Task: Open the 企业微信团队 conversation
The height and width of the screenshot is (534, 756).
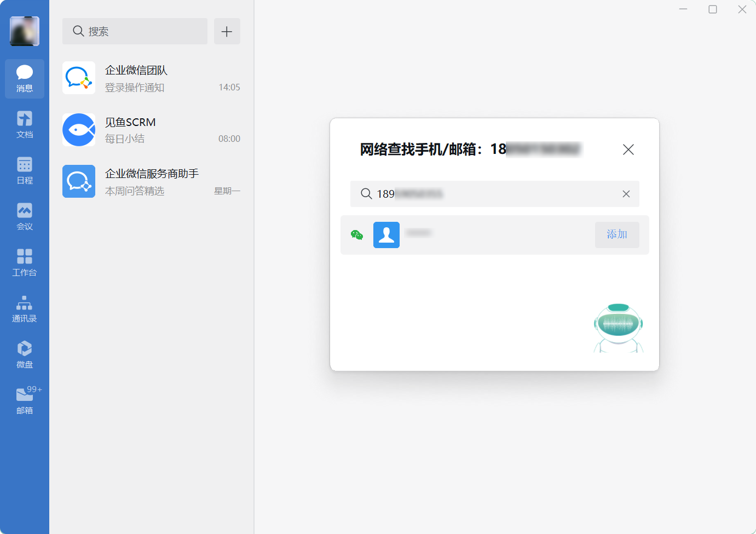Action: pyautogui.click(x=151, y=78)
